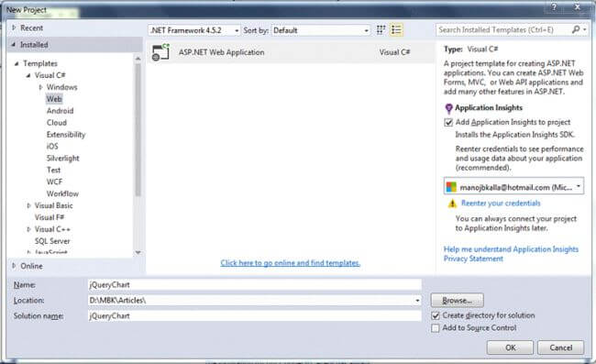
Task: Expand the Visual C++ tree node
Action: (x=28, y=229)
